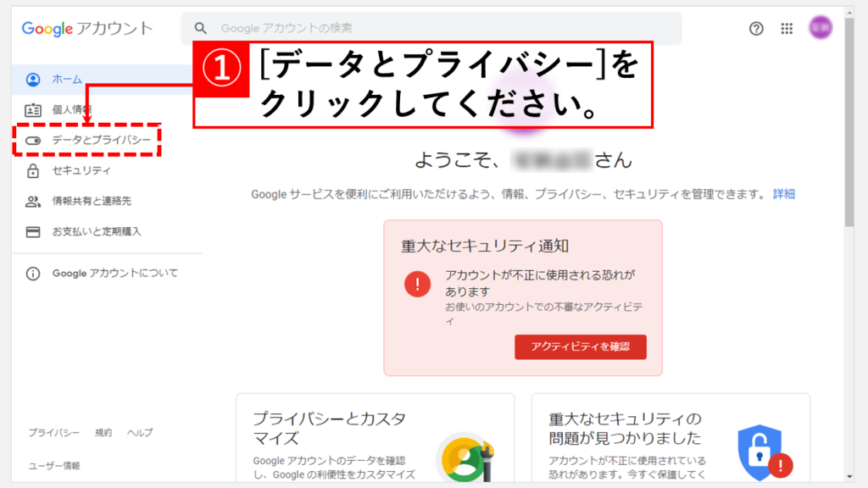This screenshot has width=868, height=488.
Task: Click the Google アカウントの検索 field
Action: coord(431,28)
